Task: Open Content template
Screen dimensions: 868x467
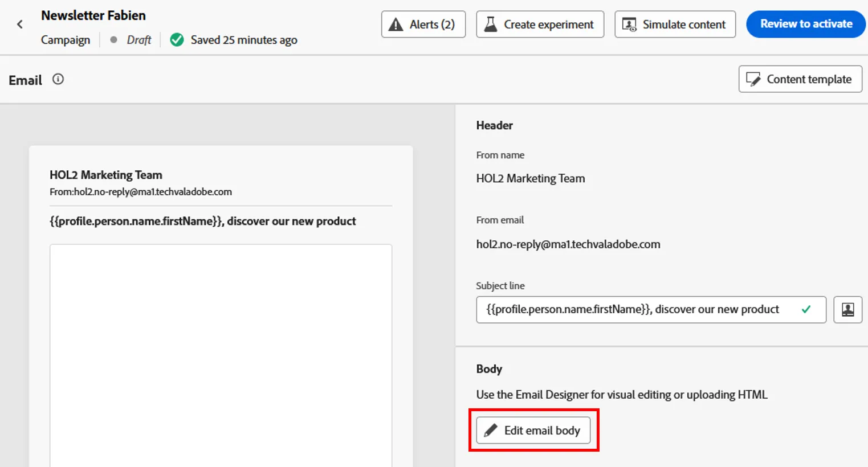Action: point(800,79)
